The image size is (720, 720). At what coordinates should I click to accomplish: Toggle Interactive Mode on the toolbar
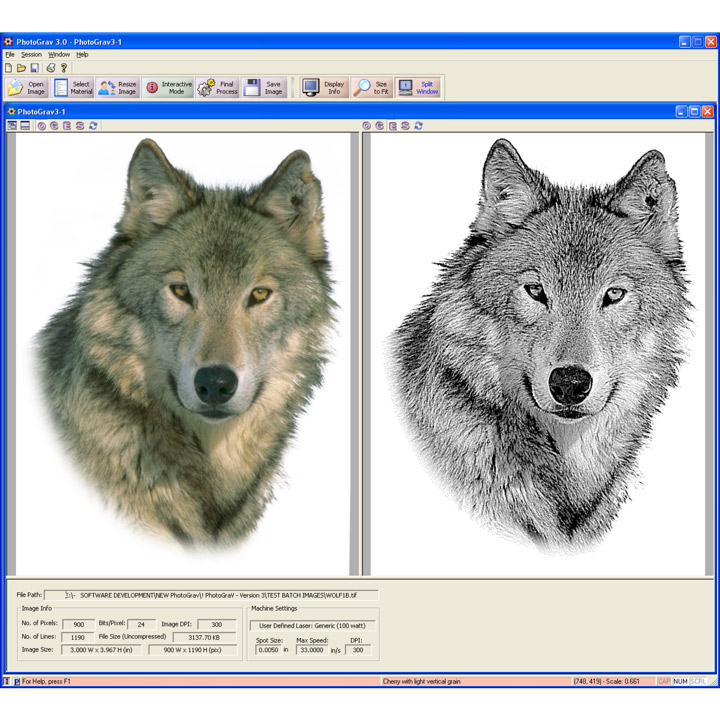point(167,88)
